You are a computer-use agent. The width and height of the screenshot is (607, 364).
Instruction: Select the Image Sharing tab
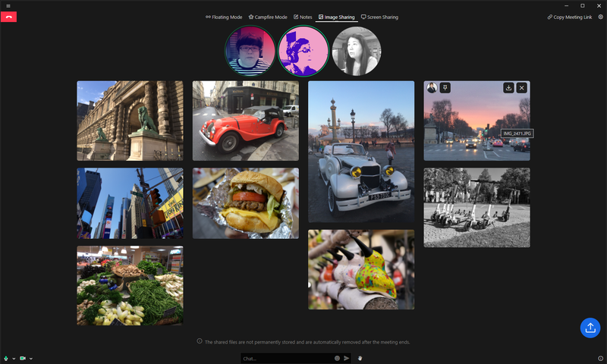point(336,17)
